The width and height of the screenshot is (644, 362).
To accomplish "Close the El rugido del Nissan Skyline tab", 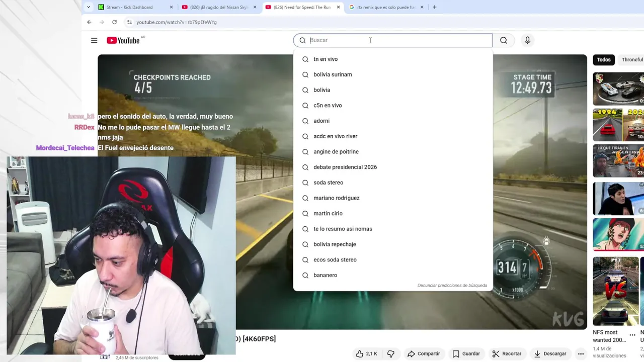I will tap(255, 7).
